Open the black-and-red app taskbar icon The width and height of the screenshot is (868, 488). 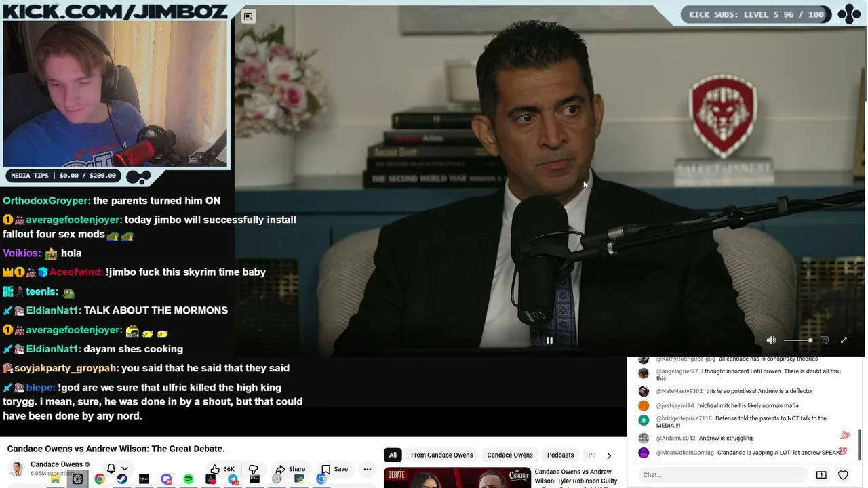(210, 479)
